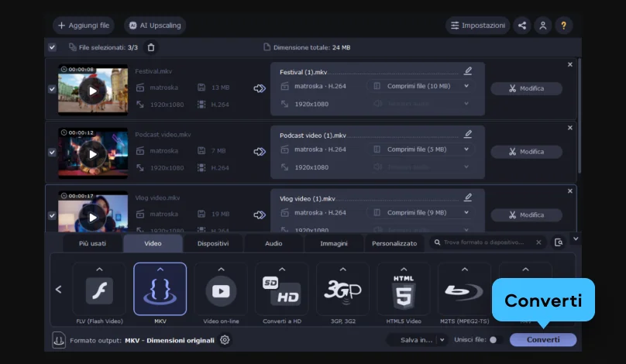The image size is (626, 364).
Task: Delete selected files with trash icon
Action: tap(151, 47)
